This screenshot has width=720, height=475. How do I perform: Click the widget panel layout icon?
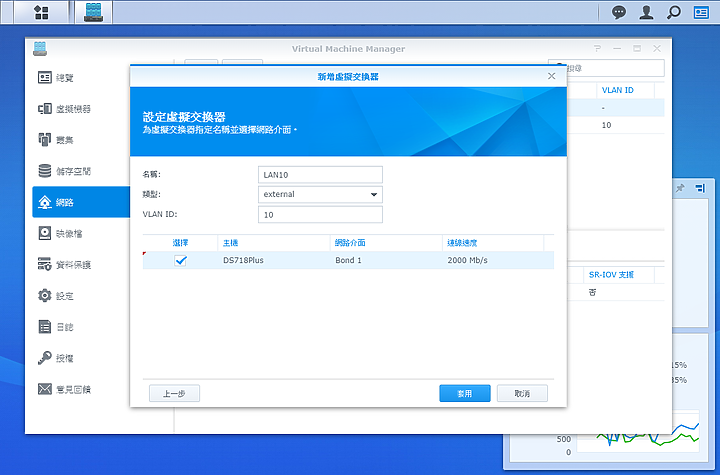[x=700, y=188]
